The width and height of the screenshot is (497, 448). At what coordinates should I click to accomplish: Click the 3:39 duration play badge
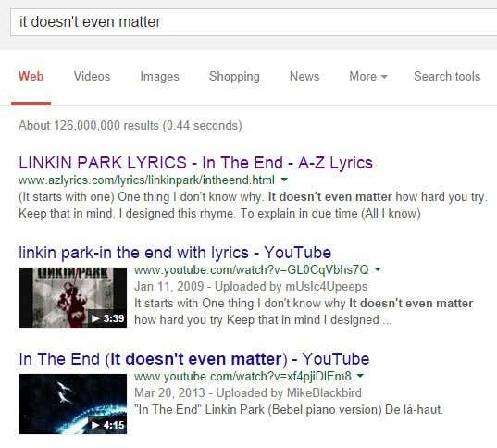click(x=107, y=318)
